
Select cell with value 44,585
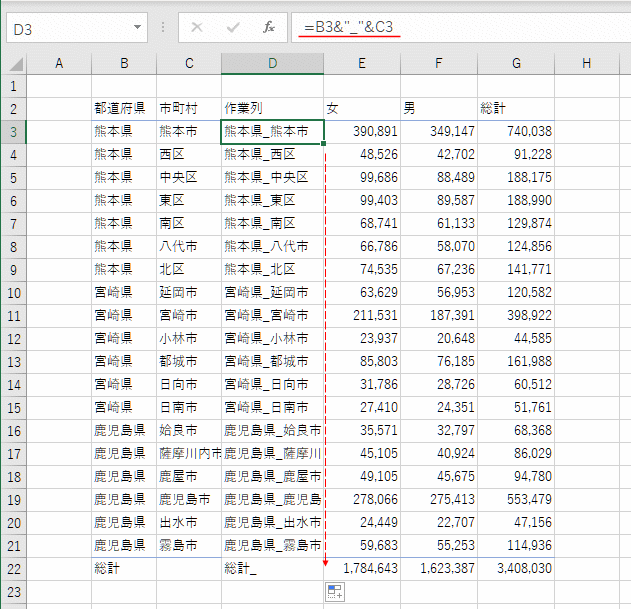[x=516, y=339]
